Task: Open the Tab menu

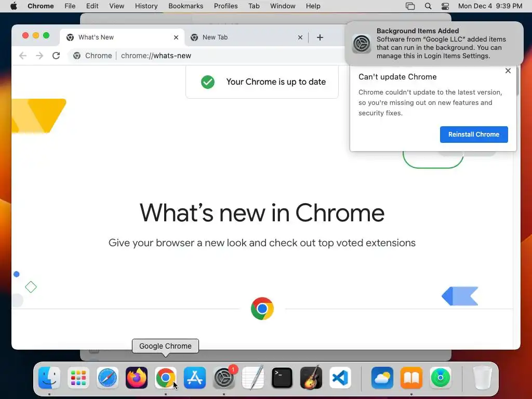Action: [x=254, y=6]
